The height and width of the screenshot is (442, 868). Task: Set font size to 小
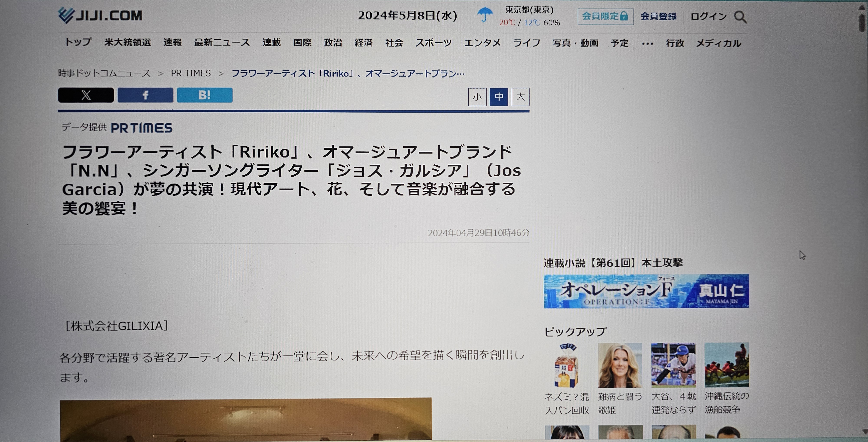coord(477,97)
